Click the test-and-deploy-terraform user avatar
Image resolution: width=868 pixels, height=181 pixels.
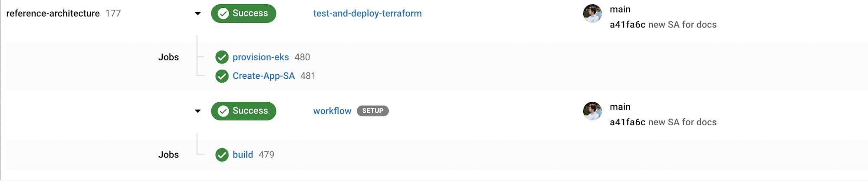(592, 13)
